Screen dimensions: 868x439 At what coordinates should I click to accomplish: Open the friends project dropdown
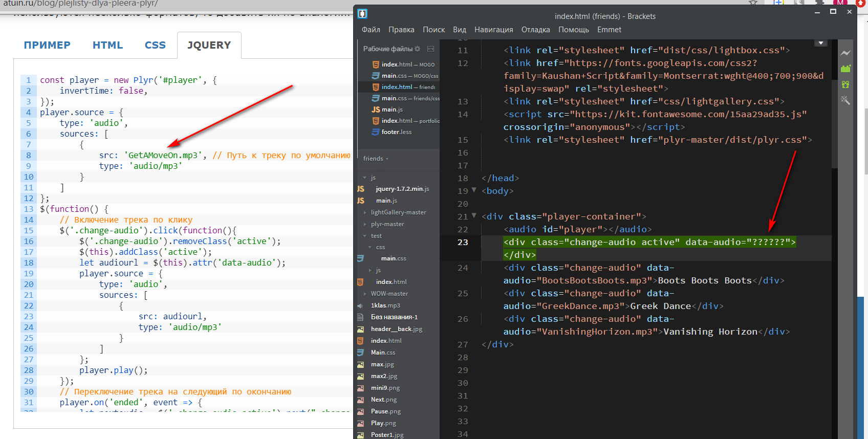376,159
